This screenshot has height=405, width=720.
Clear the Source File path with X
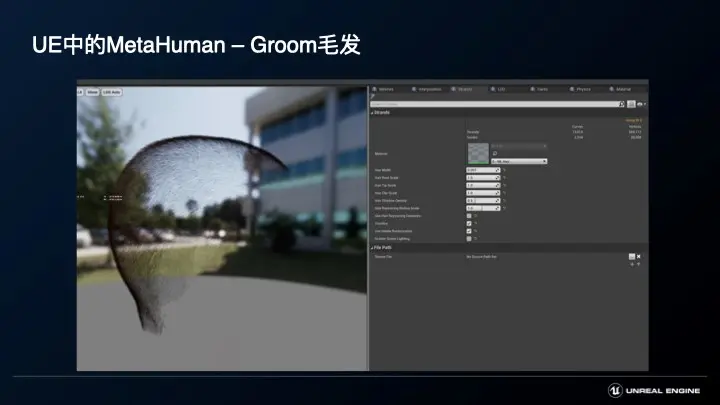coord(638,257)
